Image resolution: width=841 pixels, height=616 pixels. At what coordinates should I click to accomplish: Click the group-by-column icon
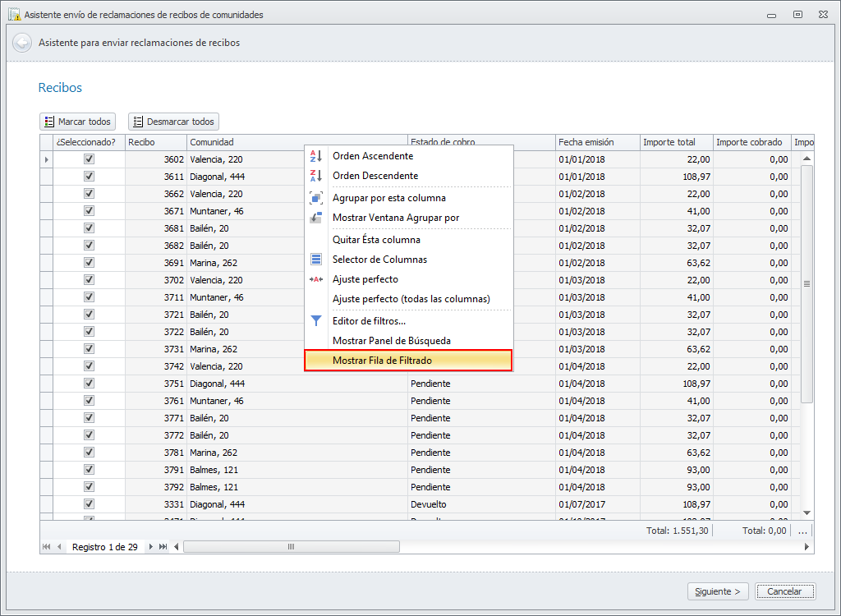click(316, 198)
